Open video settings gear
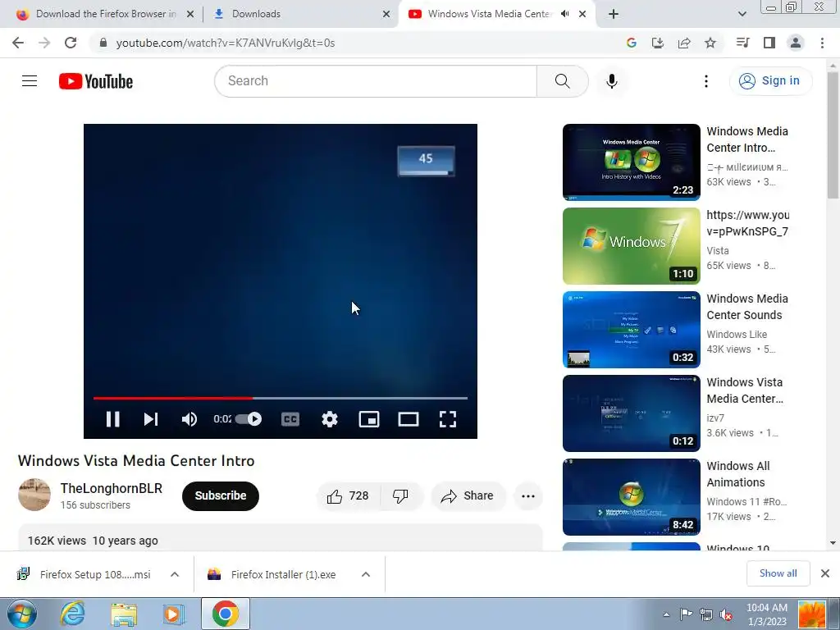 tap(330, 419)
